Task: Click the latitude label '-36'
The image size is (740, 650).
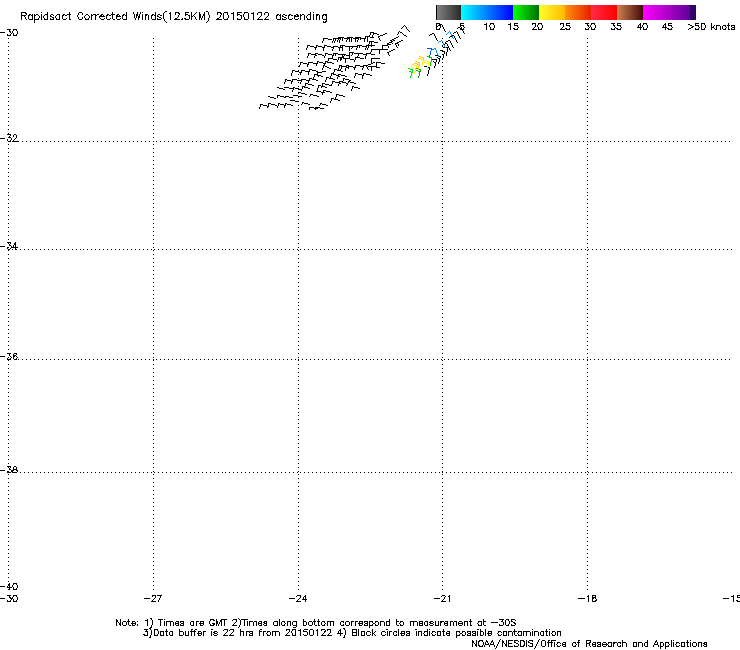Action: (x=9, y=356)
